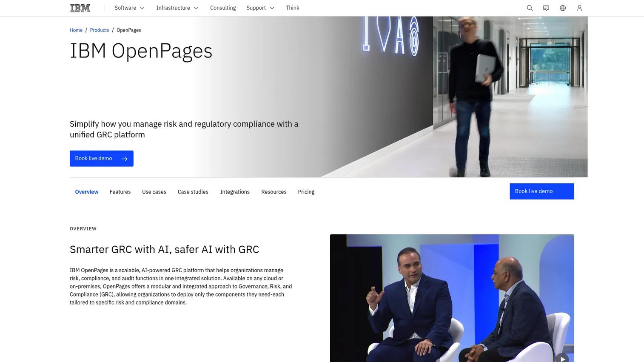Select the OpenPages breadcrumb text

click(x=129, y=30)
